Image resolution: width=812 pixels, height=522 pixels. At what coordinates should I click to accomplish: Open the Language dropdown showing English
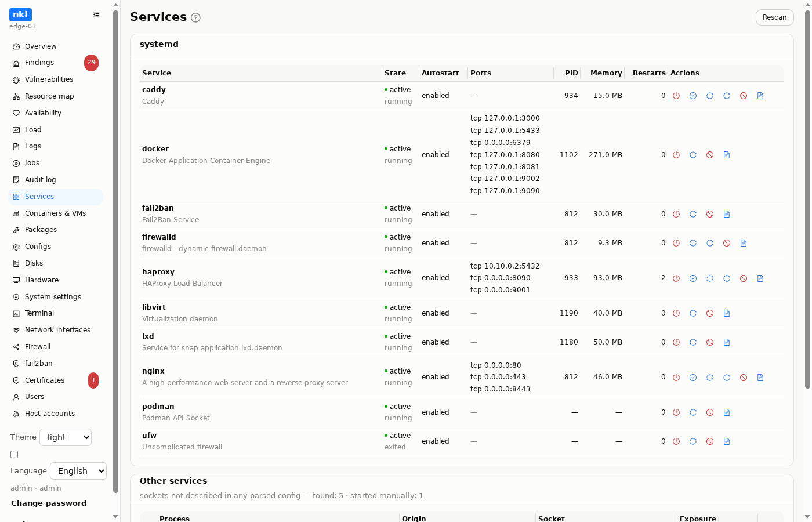click(78, 471)
